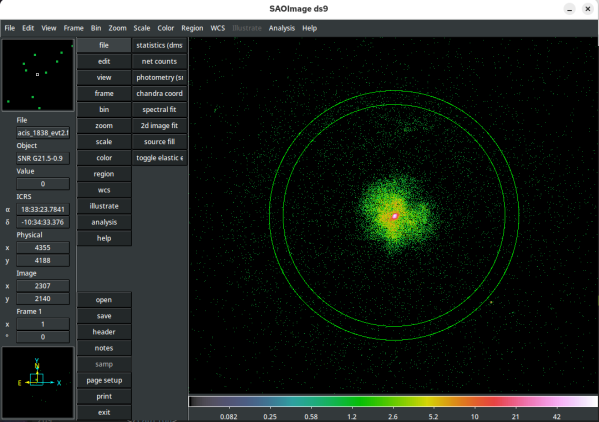Select the 'bin' buttonbar category
Image resolution: width=599 pixels, height=422 pixels.
click(x=104, y=110)
